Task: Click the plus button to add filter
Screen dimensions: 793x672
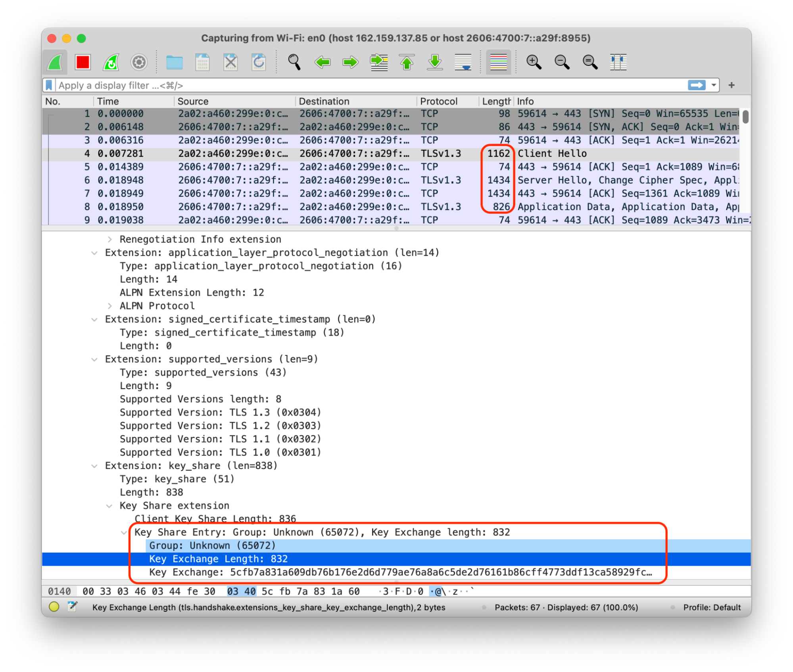Action: tap(732, 85)
